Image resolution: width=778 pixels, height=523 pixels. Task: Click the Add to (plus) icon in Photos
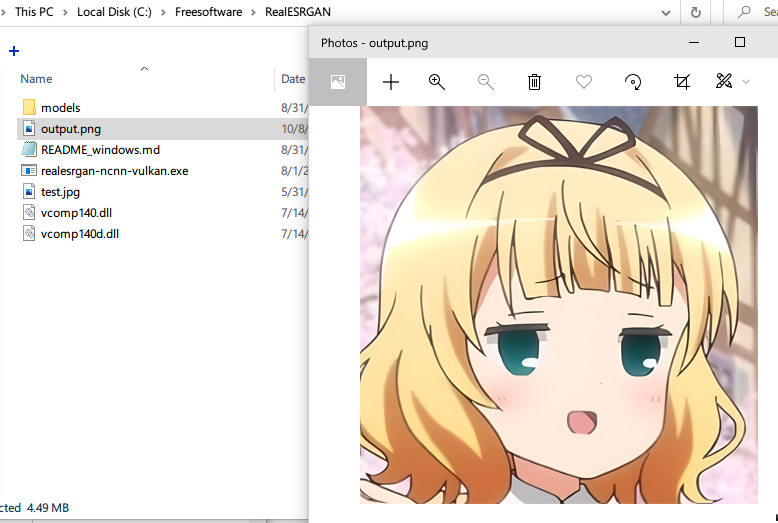[391, 82]
